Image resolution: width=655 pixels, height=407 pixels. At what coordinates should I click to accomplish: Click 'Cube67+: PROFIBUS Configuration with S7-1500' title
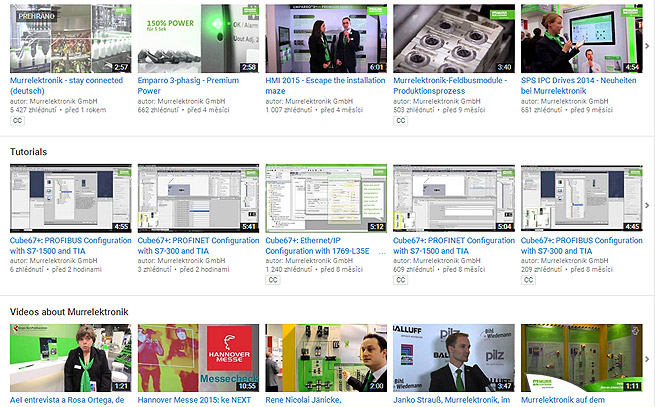71,246
